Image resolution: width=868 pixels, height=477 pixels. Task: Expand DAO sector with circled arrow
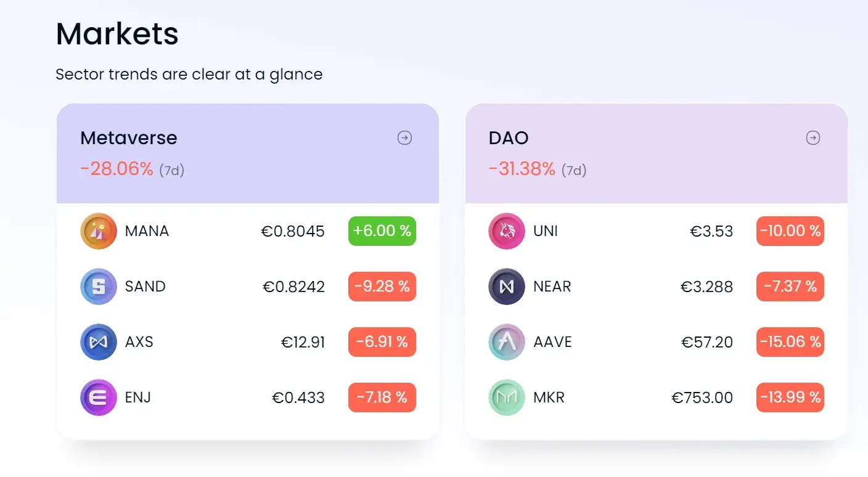point(813,138)
